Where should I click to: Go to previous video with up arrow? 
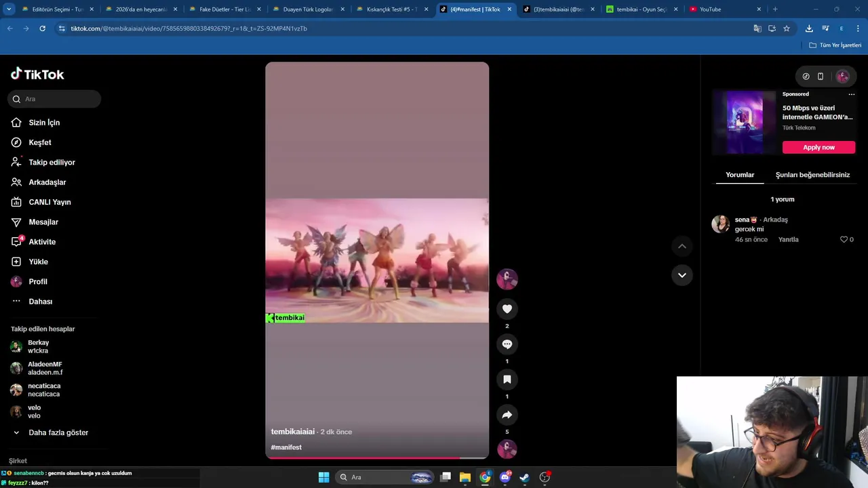(x=682, y=247)
